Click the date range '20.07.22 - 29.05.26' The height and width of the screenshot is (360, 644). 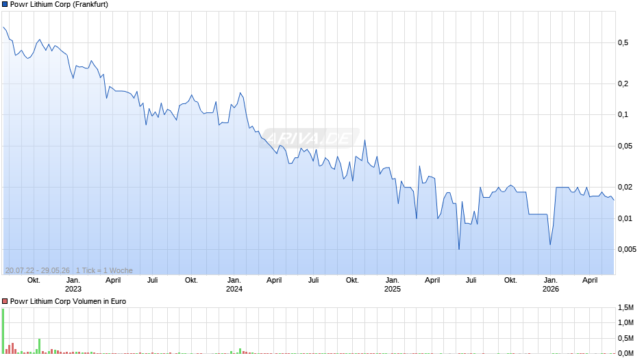[38, 270]
